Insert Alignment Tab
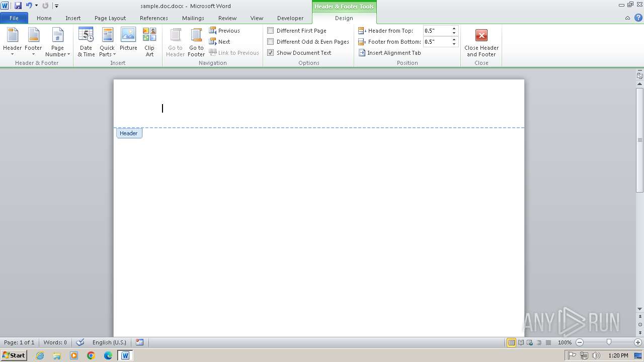 coord(389,53)
